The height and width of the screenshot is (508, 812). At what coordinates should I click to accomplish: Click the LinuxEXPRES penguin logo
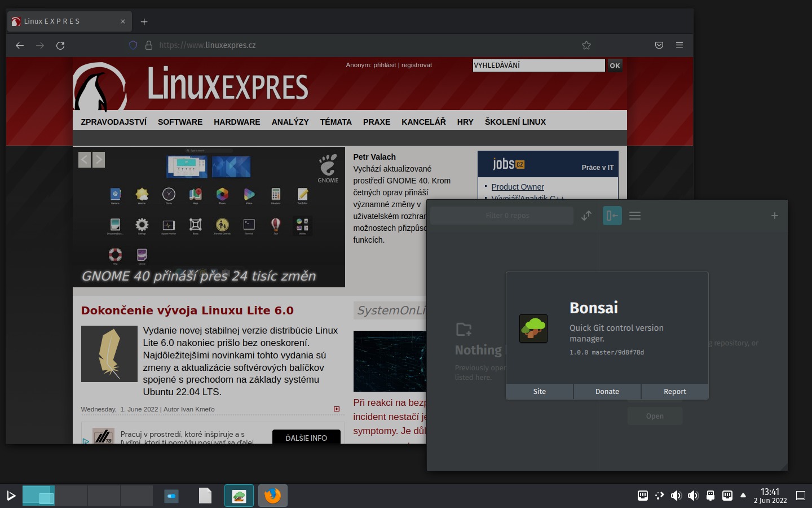click(x=100, y=86)
